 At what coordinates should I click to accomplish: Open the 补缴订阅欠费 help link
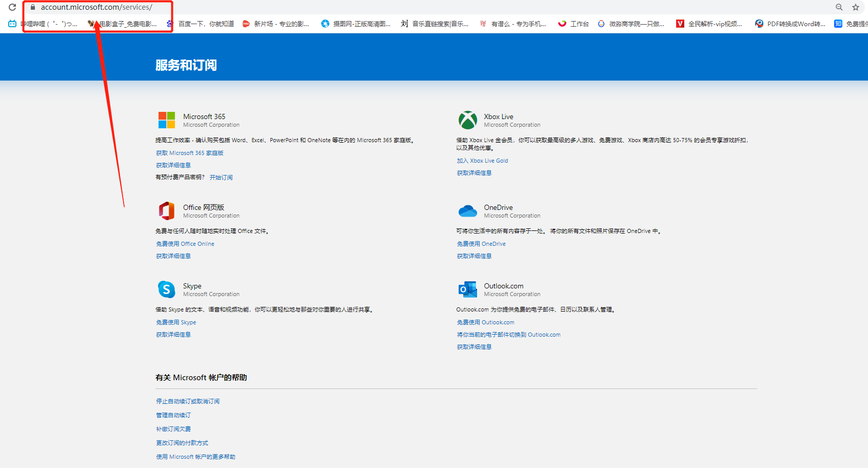[x=173, y=429]
